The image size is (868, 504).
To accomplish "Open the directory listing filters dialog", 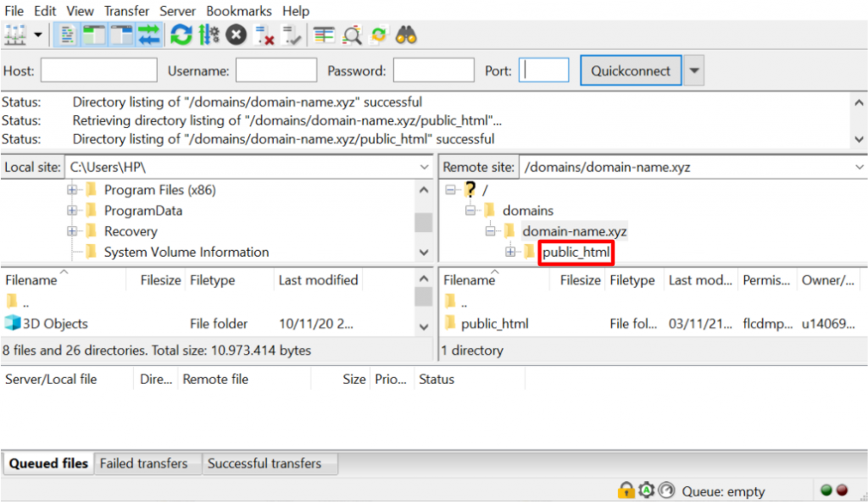I will (x=324, y=35).
